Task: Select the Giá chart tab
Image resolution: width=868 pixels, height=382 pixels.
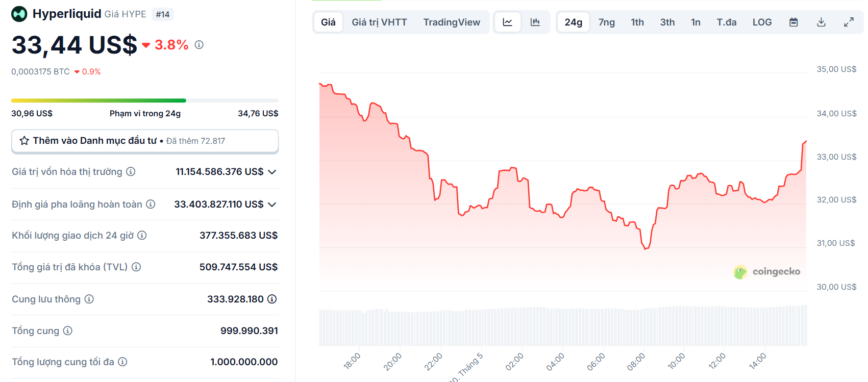Action: click(328, 22)
